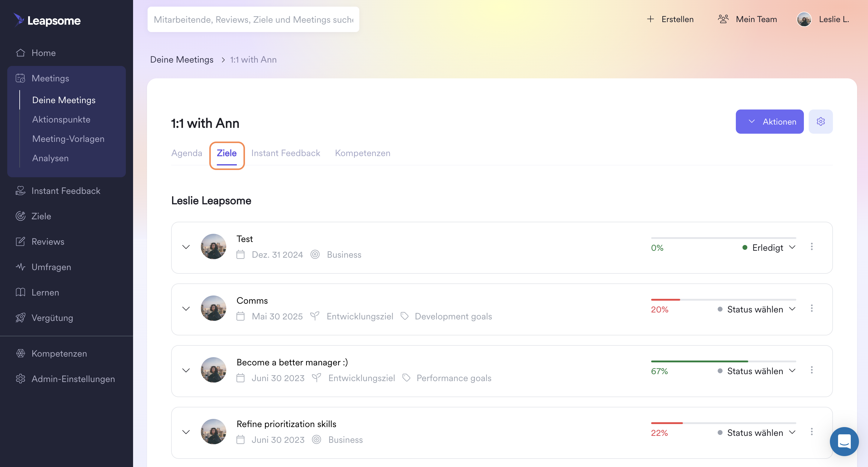Open Admin-Einstellungen in the sidebar
This screenshot has width=868, height=467.
(73, 379)
